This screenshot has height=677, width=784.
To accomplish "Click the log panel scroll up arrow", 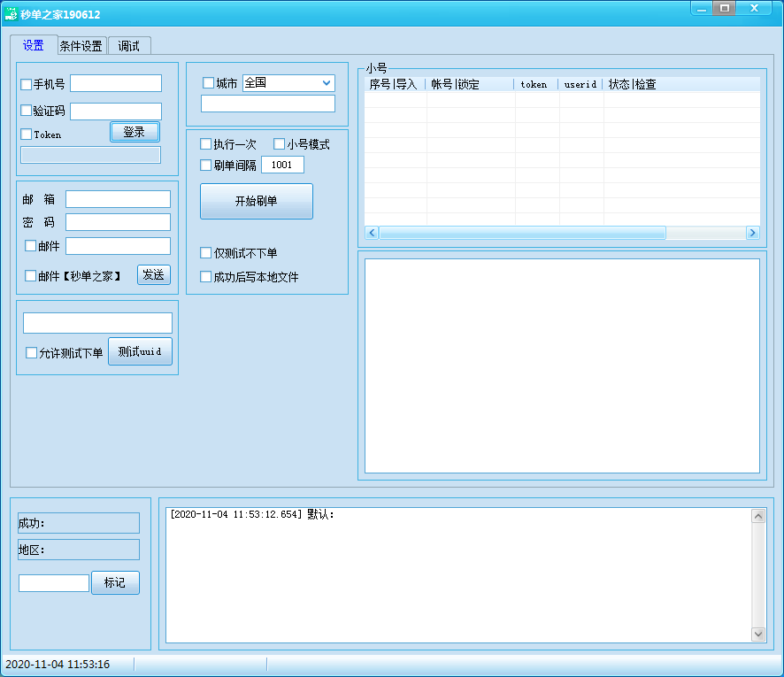I will click(x=757, y=516).
